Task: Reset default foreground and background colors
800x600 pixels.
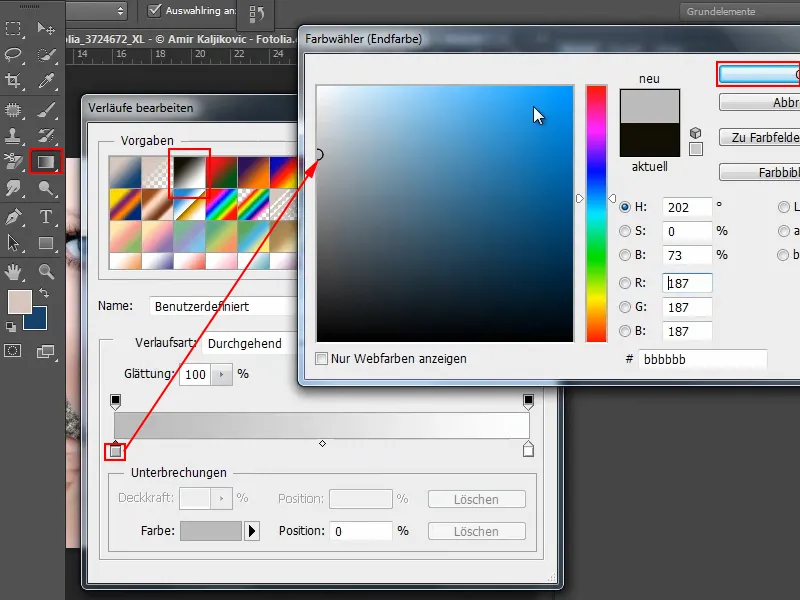Action: [x=10, y=327]
